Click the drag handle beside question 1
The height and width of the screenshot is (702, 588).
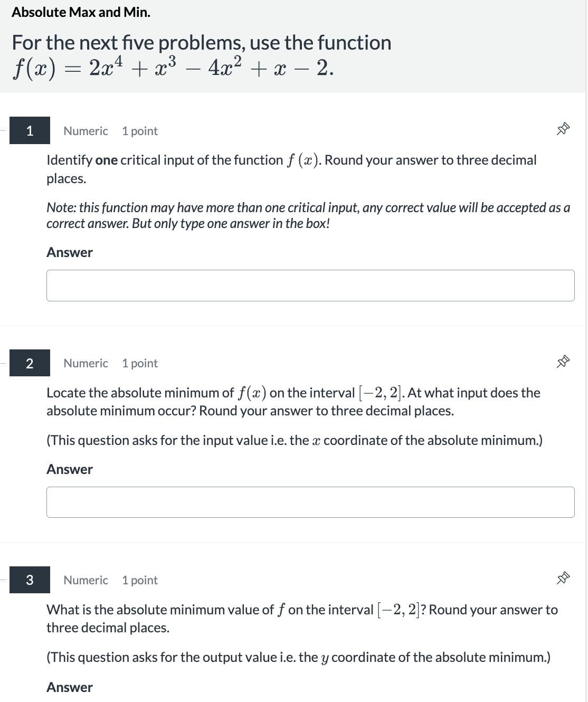2,130
